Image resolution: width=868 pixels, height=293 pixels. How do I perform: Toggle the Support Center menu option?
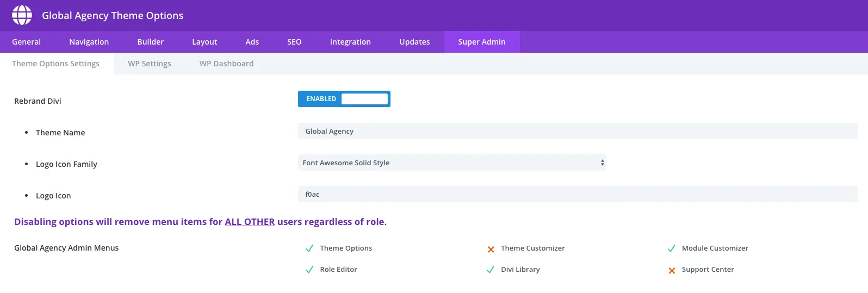click(672, 270)
